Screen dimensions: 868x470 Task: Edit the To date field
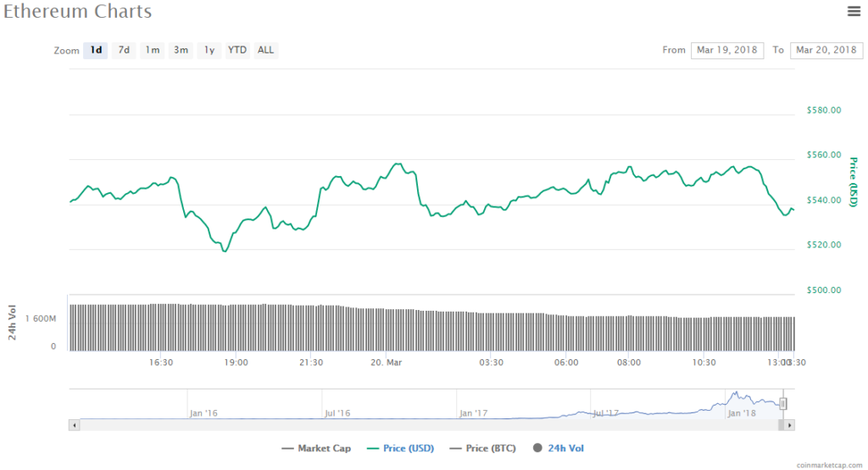826,50
